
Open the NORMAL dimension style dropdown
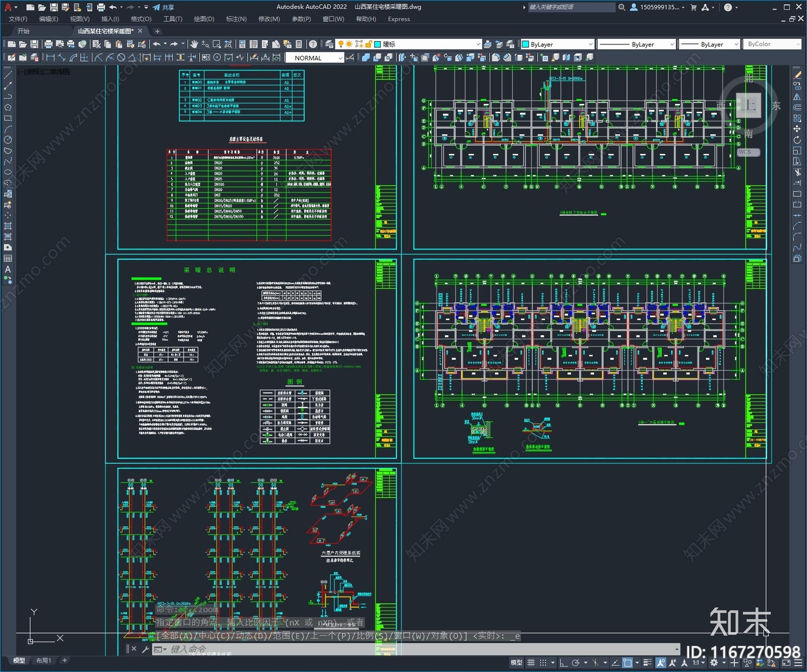(340, 58)
